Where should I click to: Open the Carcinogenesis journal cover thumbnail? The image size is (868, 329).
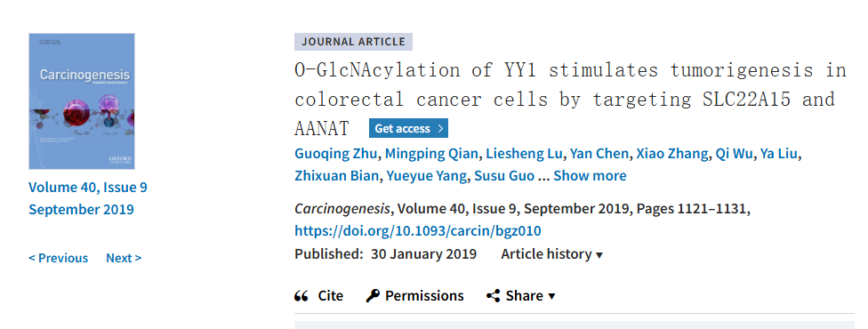[x=82, y=100]
